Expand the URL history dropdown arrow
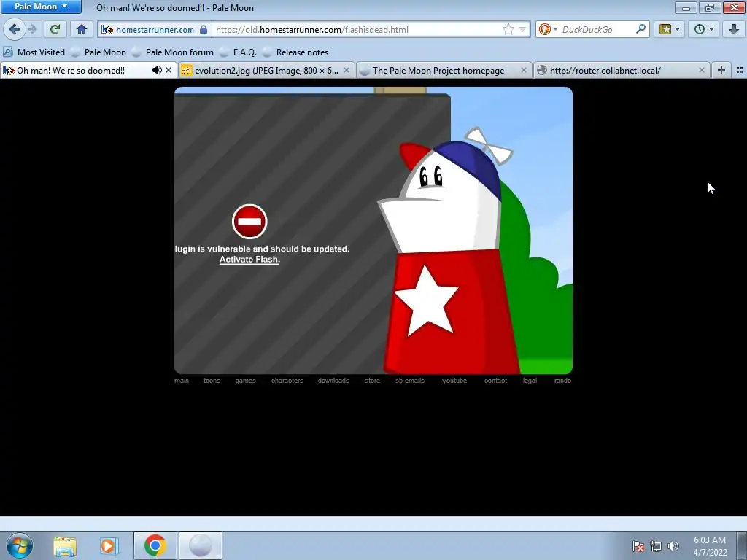747x560 pixels. (x=522, y=29)
